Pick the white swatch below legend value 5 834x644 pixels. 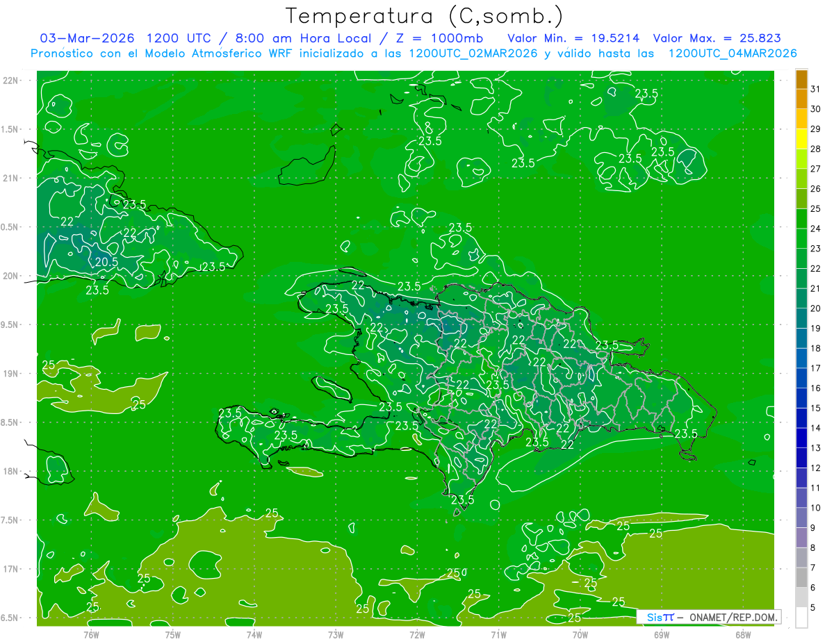(801, 618)
